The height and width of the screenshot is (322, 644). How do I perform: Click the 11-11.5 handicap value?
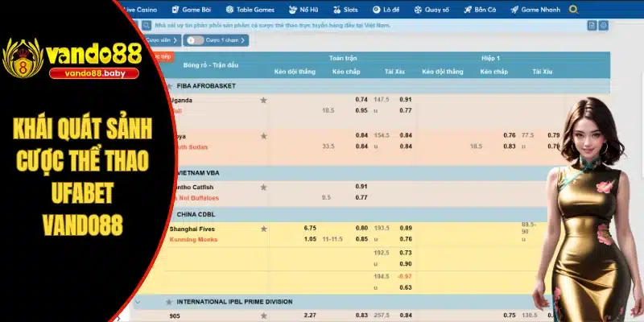coord(332,239)
